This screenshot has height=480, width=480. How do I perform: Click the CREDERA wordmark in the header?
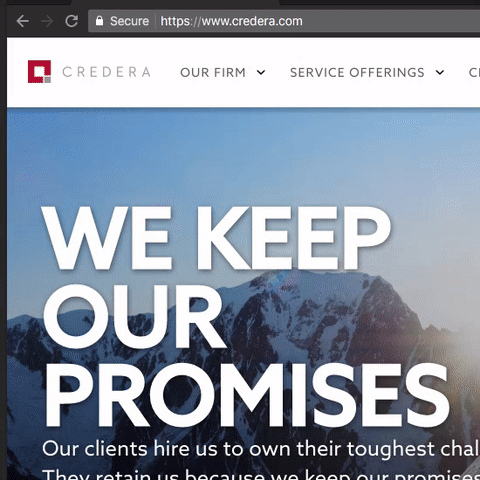[106, 72]
